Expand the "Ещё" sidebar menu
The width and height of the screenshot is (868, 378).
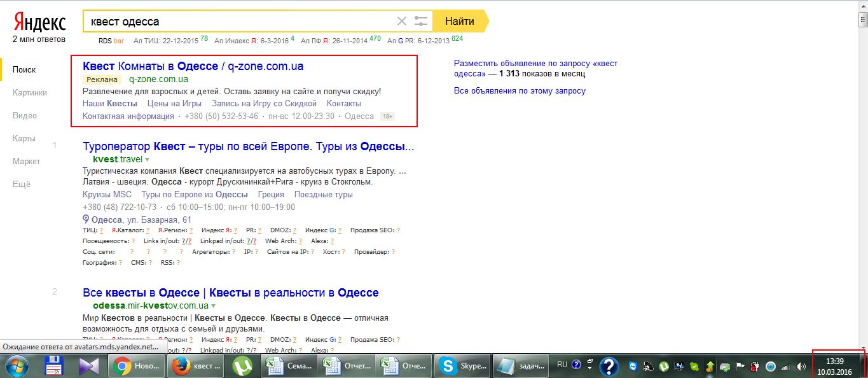pyautogui.click(x=21, y=184)
